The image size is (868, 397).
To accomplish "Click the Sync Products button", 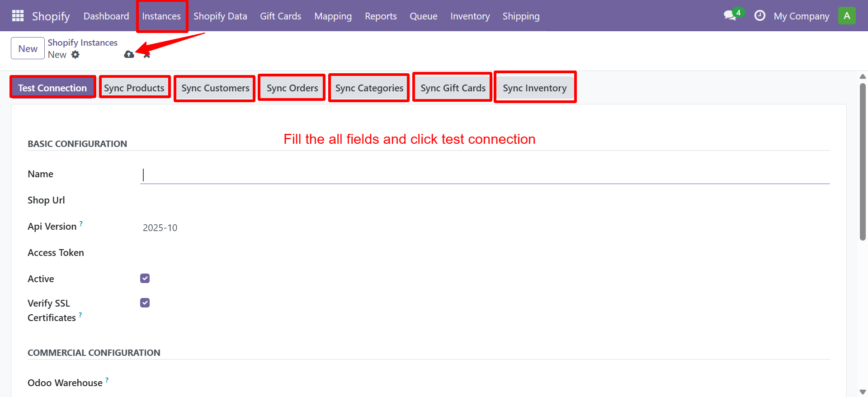I will (x=134, y=88).
